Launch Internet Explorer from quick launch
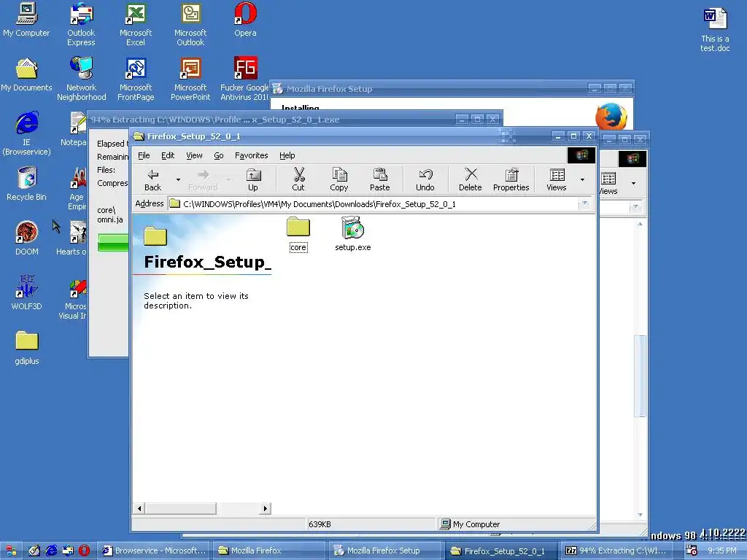 click(x=51, y=551)
